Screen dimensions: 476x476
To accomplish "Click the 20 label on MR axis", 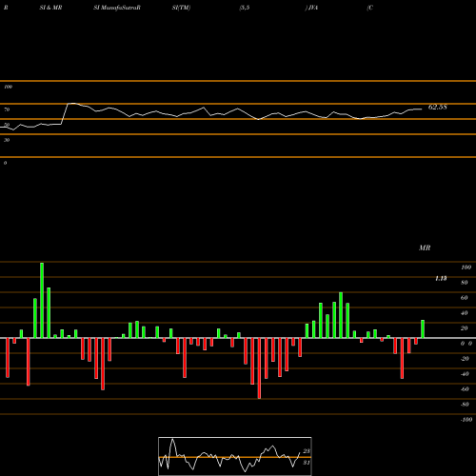I will coord(465,328).
